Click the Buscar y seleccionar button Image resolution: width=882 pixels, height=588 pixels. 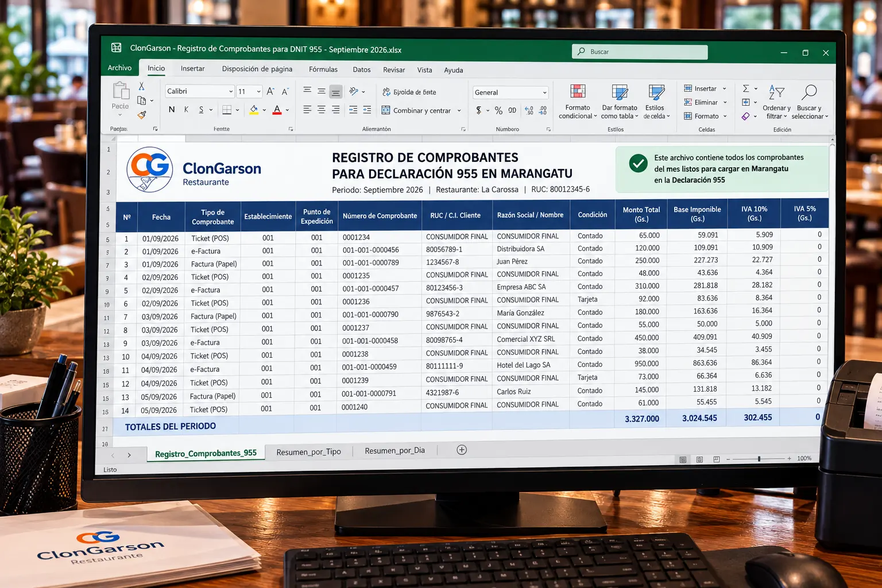coord(810,102)
